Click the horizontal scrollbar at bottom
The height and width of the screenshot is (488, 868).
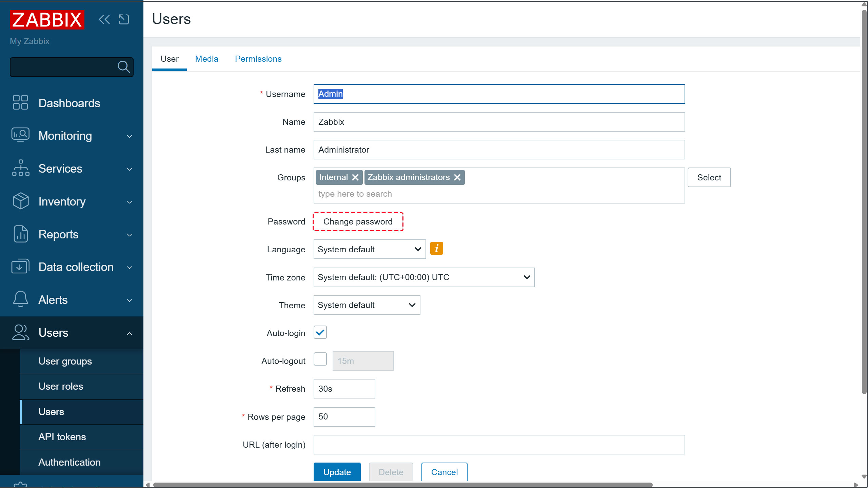click(x=403, y=485)
